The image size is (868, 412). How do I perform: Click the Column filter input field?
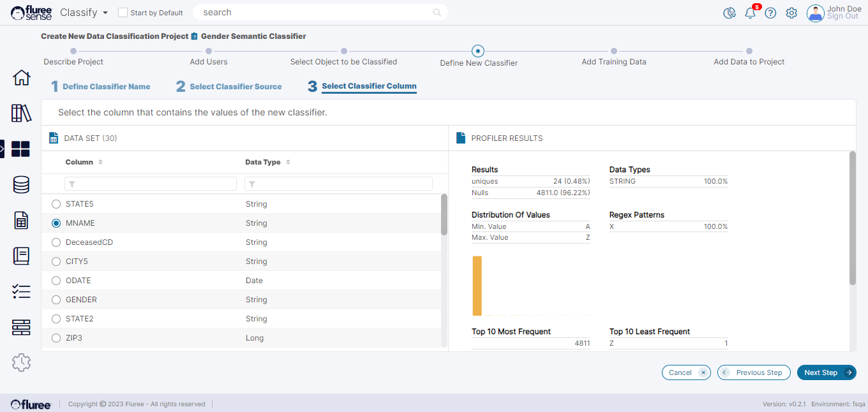[151, 184]
